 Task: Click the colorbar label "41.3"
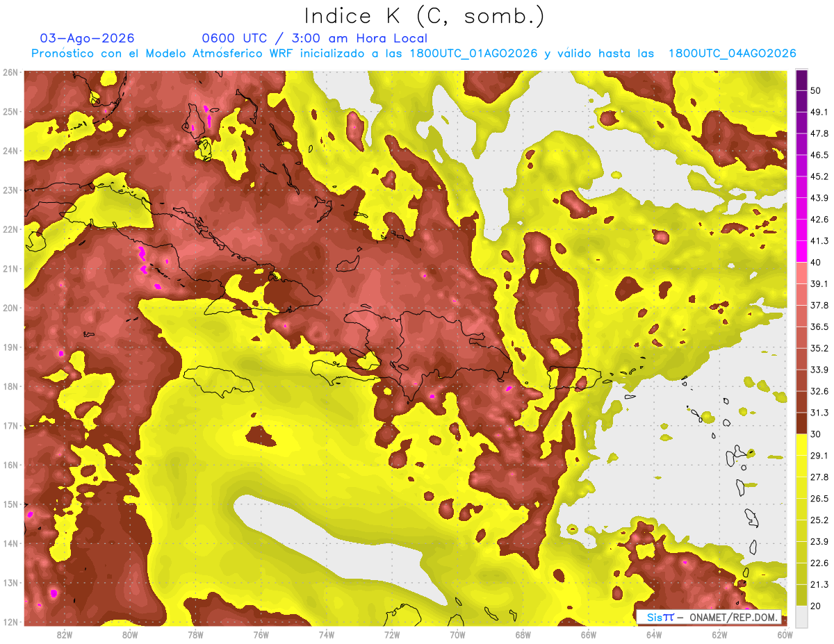[x=819, y=241]
